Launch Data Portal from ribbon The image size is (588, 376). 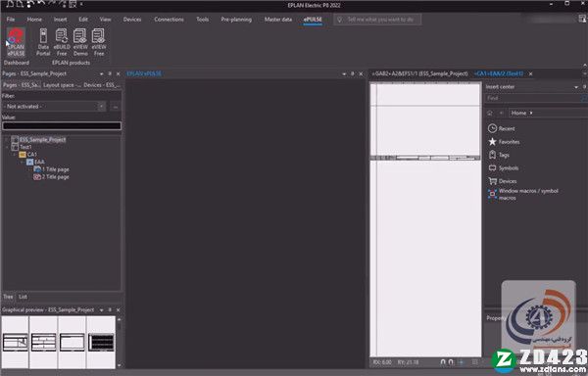[43, 42]
